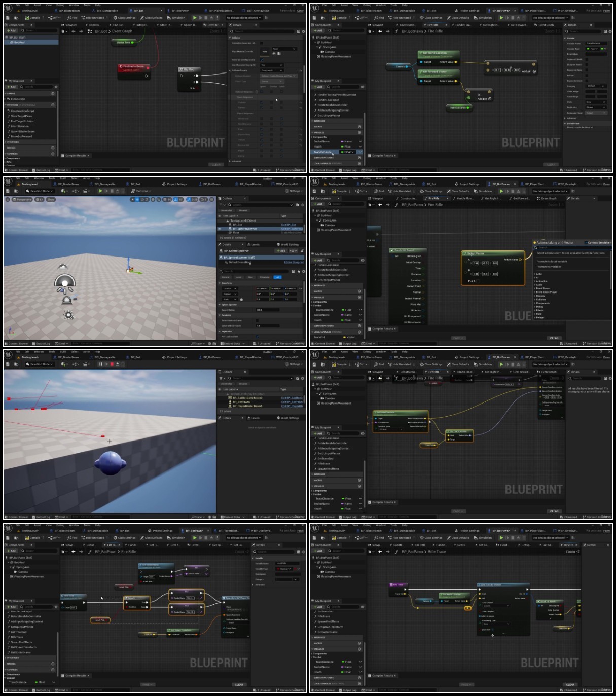Click the Lit view mode button
The height and width of the screenshot is (696, 616).
tap(40, 200)
